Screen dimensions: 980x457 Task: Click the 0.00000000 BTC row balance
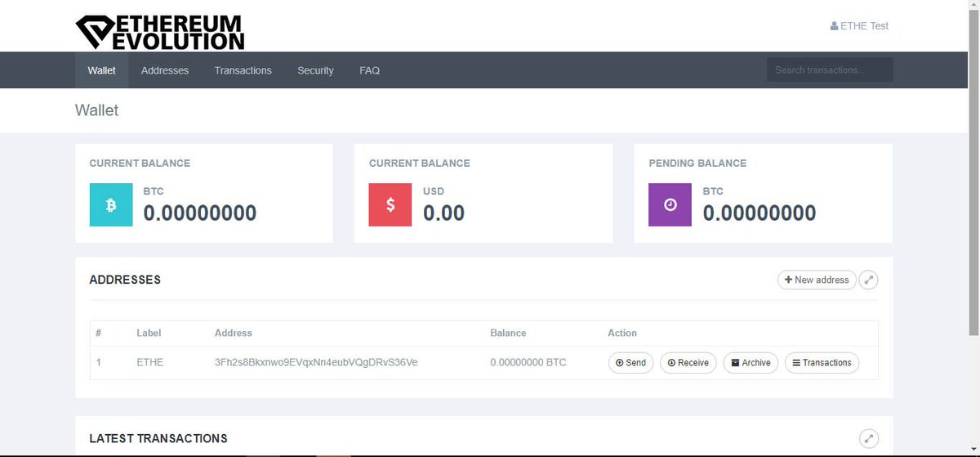click(528, 362)
